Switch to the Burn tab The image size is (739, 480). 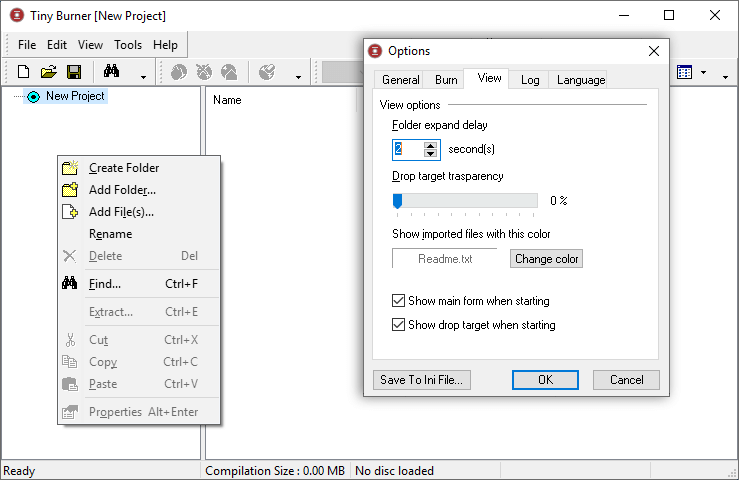(x=446, y=80)
